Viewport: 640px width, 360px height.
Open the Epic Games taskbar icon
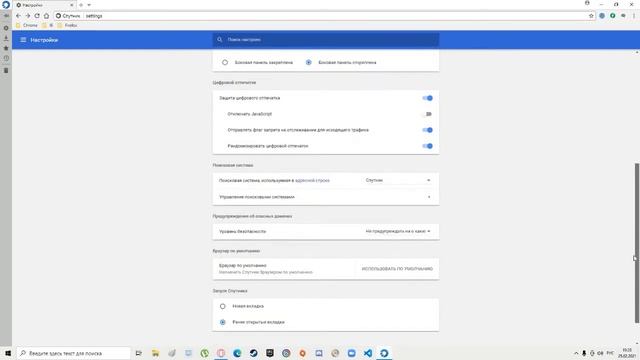[x=270, y=353]
